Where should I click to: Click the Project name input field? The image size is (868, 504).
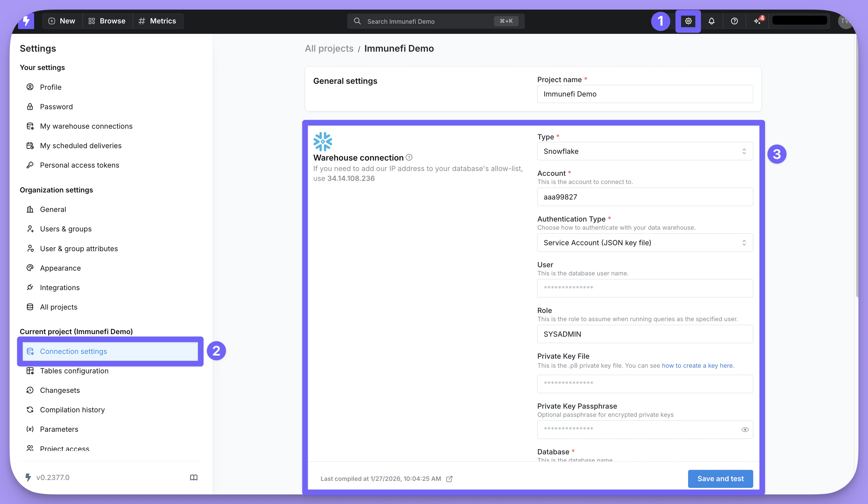(x=645, y=94)
